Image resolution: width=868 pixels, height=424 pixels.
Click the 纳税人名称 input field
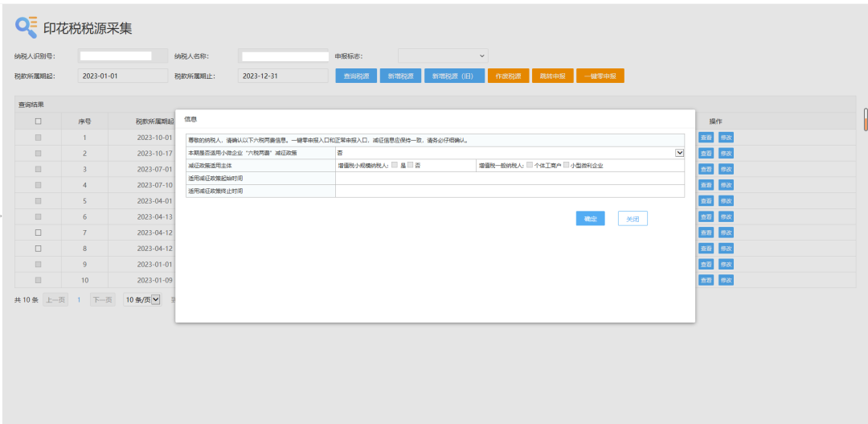tap(284, 56)
